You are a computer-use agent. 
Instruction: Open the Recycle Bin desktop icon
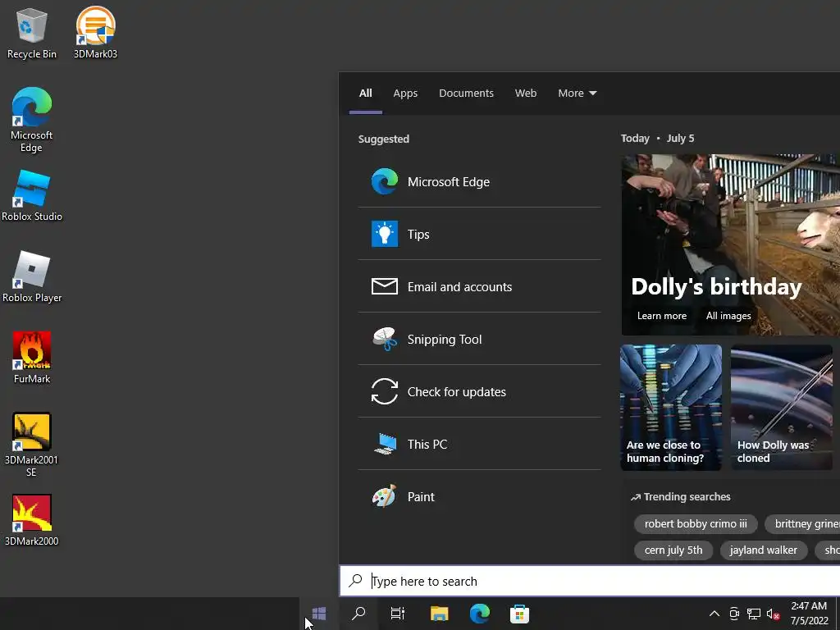[x=32, y=34]
